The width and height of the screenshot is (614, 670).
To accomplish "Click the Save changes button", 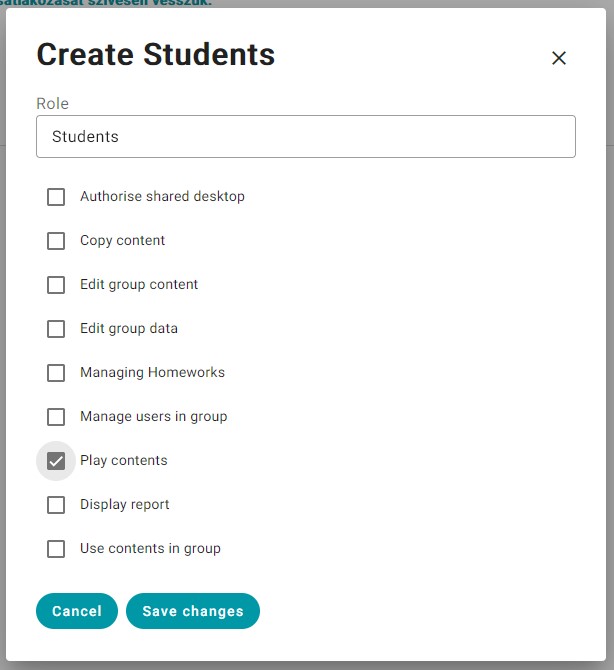I will point(192,611).
